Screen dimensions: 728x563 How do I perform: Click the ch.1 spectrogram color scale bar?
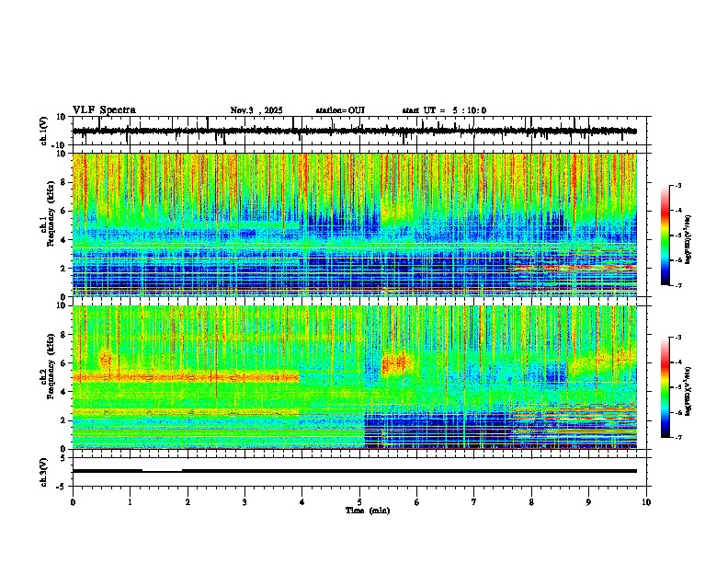tap(665, 236)
